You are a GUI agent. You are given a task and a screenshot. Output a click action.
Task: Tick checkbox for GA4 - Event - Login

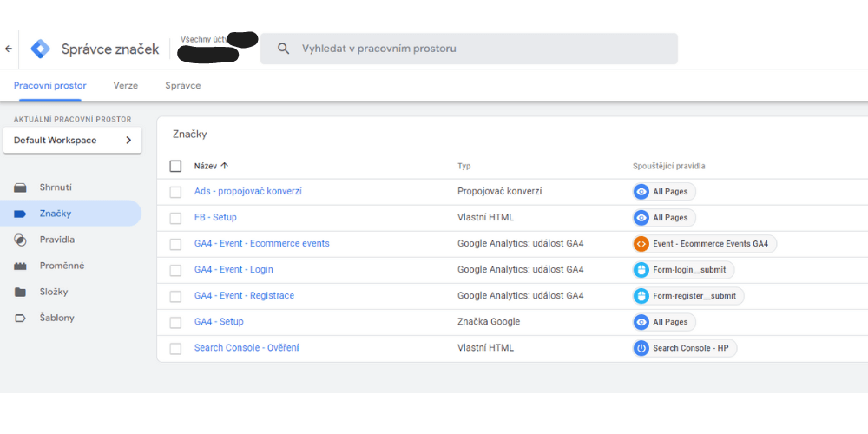[x=176, y=270]
